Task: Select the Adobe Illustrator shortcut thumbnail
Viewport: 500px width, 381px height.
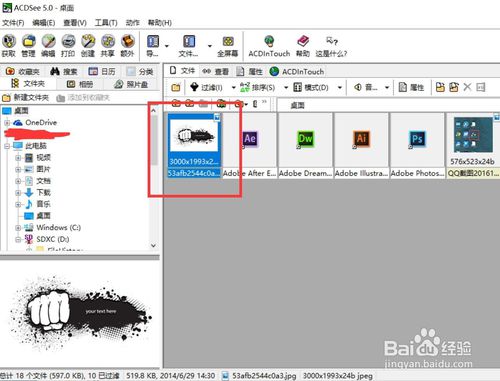Action: [x=361, y=145]
